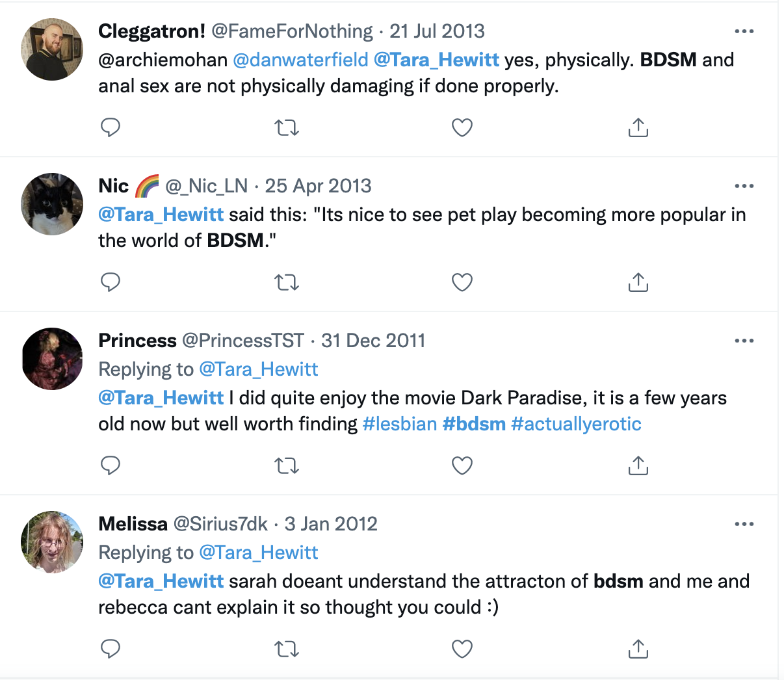
Task: Open the #actuallyerotic hashtag
Action: (x=576, y=424)
